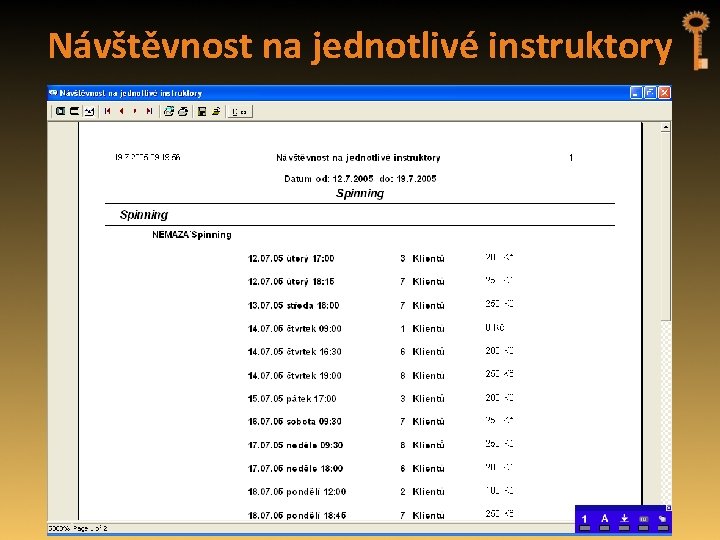This screenshot has height=540, width=720.
Task: Click '6 Klientů' in čtvrtek 16:30 row
Action: (422, 352)
